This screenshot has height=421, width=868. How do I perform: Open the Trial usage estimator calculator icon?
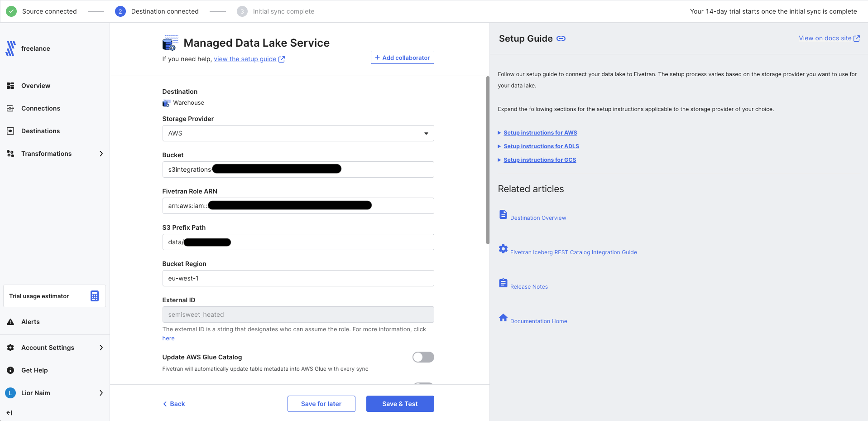click(x=94, y=296)
